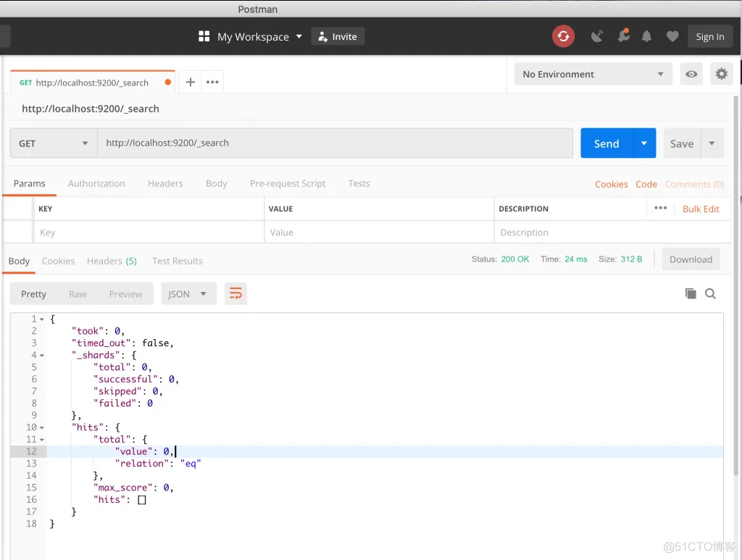This screenshot has height=560, width=742.
Task: Open the wrench settings icon
Action: [x=622, y=36]
